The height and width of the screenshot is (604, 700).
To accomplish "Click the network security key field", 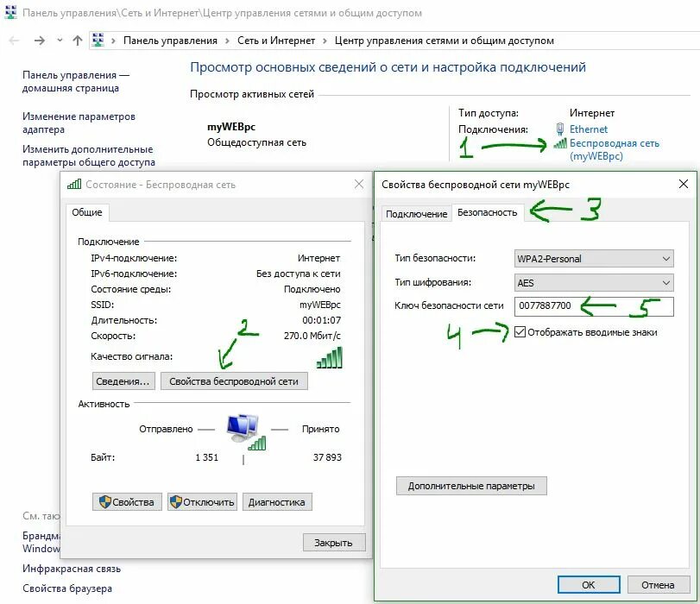I will tap(594, 306).
